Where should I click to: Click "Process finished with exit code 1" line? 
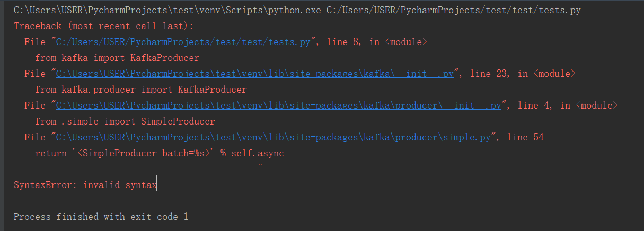coord(101,217)
